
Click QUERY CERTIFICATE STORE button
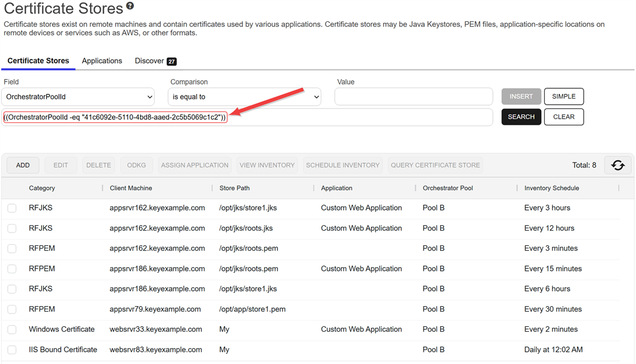435,165
